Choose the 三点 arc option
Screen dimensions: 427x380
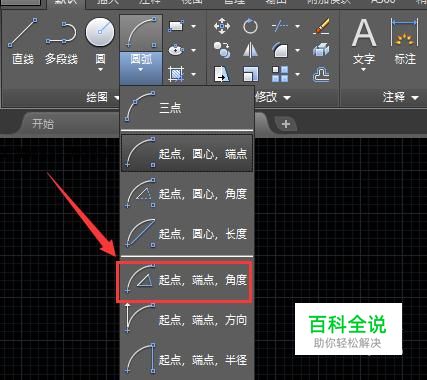point(187,108)
